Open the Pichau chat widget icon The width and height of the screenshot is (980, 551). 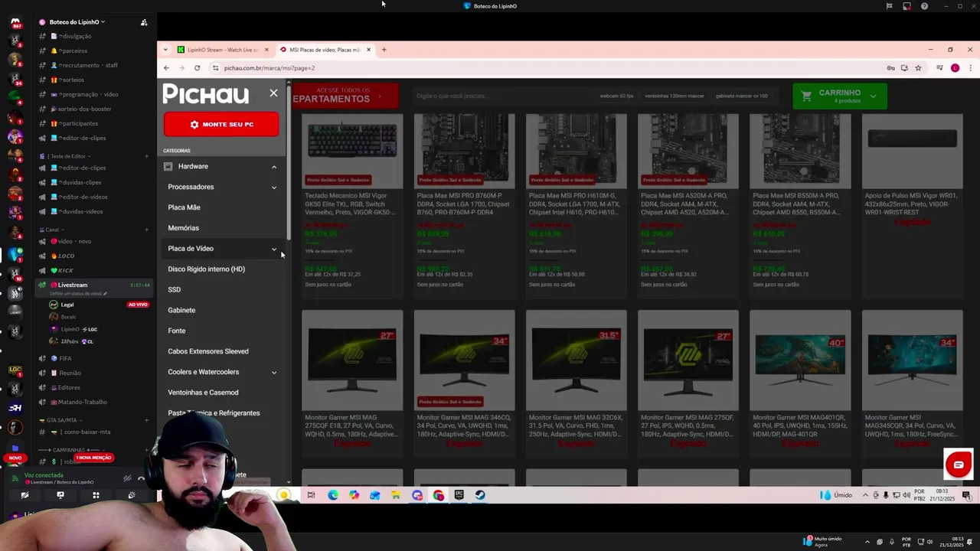[958, 465]
